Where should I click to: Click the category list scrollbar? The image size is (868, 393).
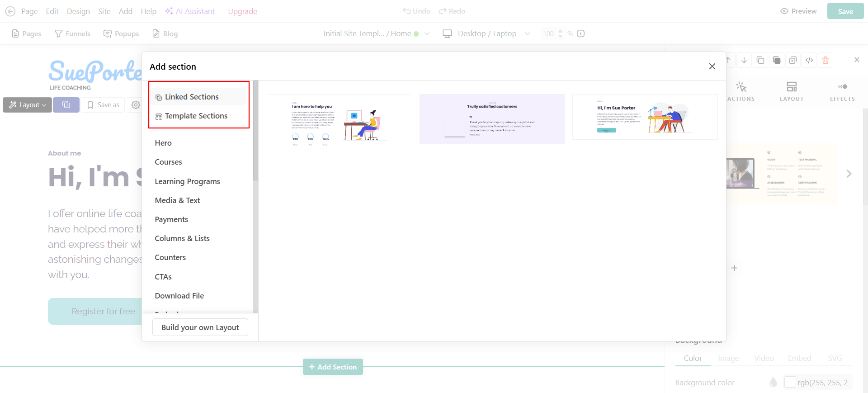256,131
